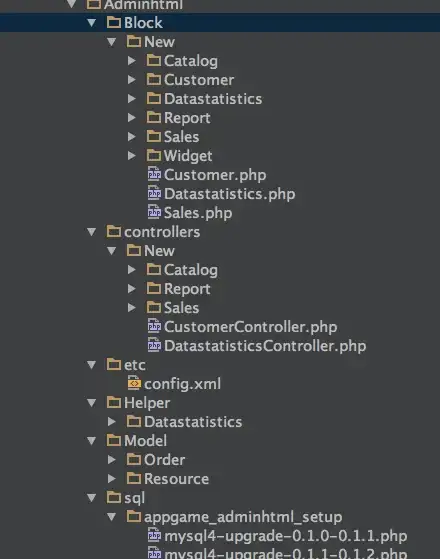Expand the Customer folder arrow
This screenshot has width=440, height=559.
[x=132, y=80]
